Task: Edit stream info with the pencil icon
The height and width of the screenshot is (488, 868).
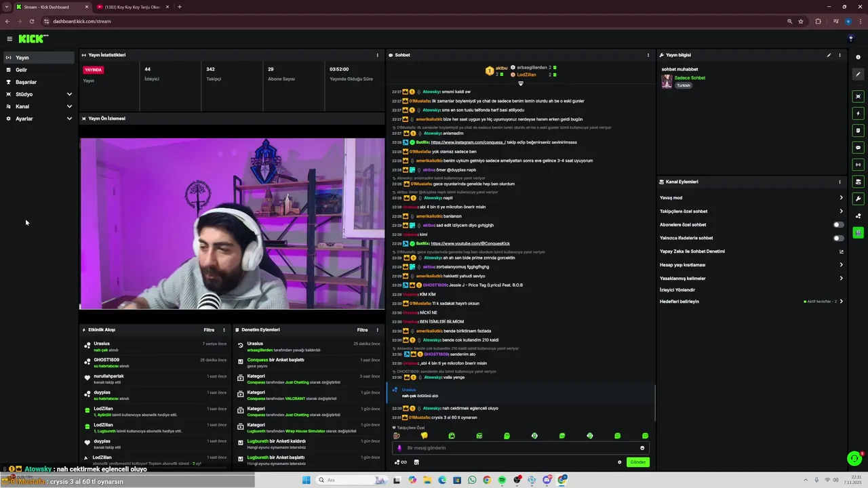Action: [x=829, y=55]
